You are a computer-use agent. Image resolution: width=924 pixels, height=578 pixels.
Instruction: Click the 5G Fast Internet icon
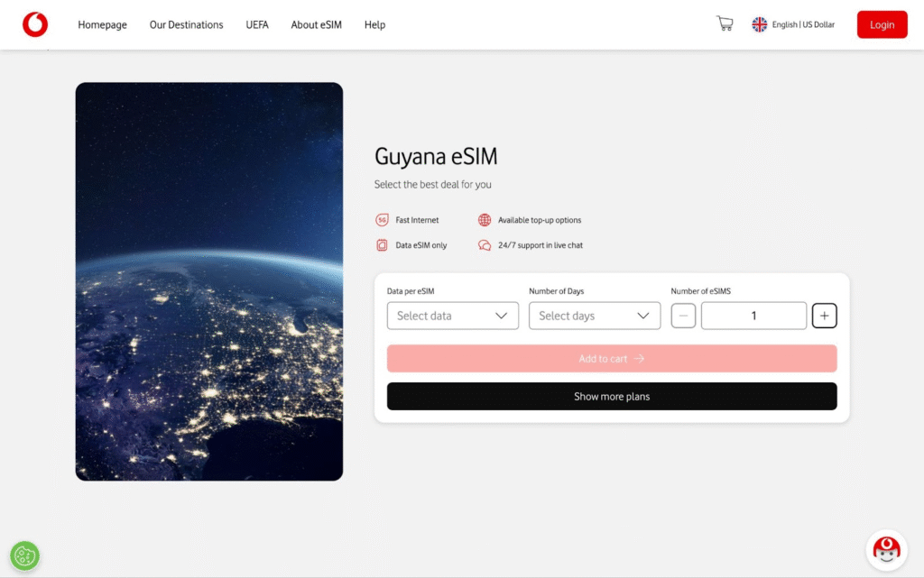(x=383, y=219)
